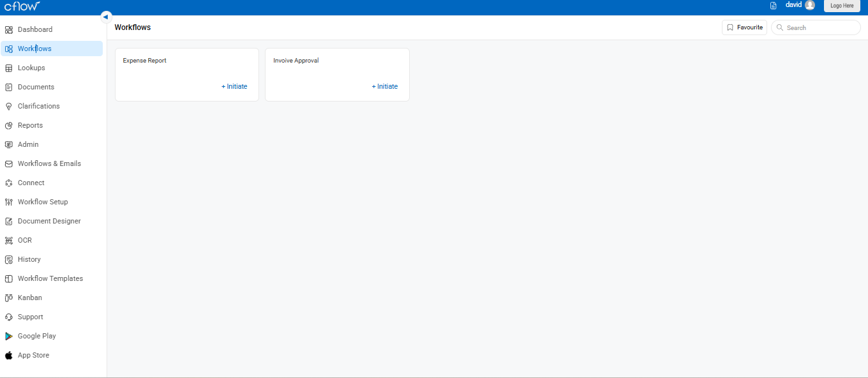
Task: Click the History sidebar icon
Action: pos(9,259)
